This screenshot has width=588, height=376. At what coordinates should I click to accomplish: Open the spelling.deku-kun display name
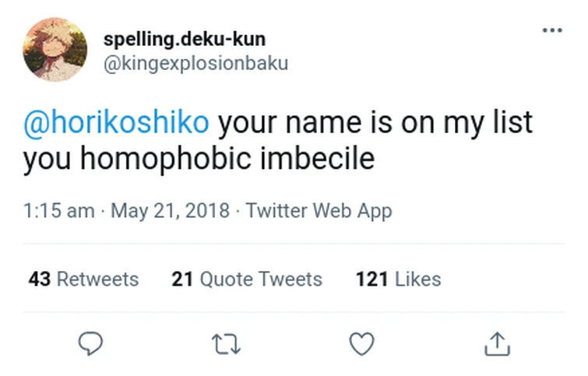[184, 39]
